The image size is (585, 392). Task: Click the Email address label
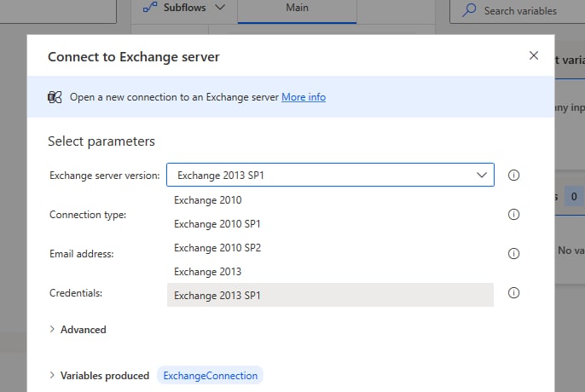tap(81, 254)
